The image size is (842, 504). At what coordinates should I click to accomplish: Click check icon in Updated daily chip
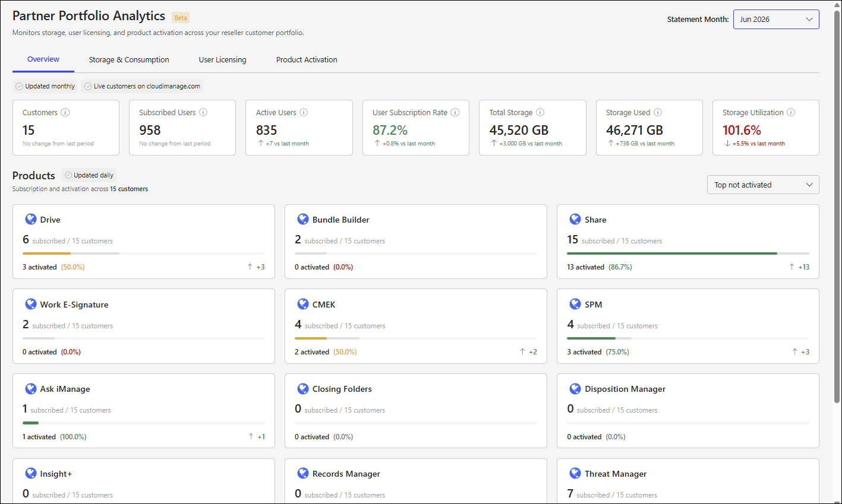click(68, 175)
